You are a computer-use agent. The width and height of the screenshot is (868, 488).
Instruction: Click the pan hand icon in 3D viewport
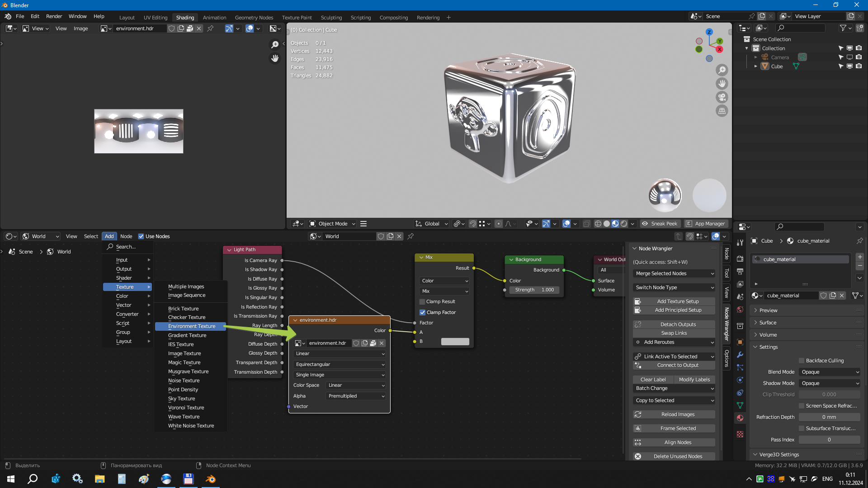[x=722, y=84]
